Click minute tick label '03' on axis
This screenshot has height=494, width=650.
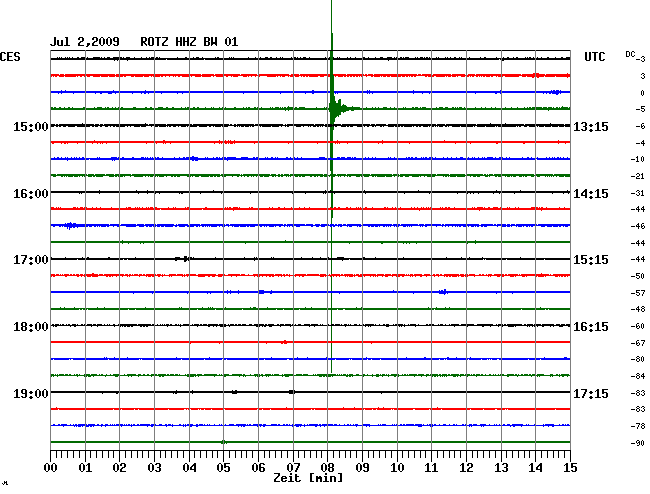(154, 467)
